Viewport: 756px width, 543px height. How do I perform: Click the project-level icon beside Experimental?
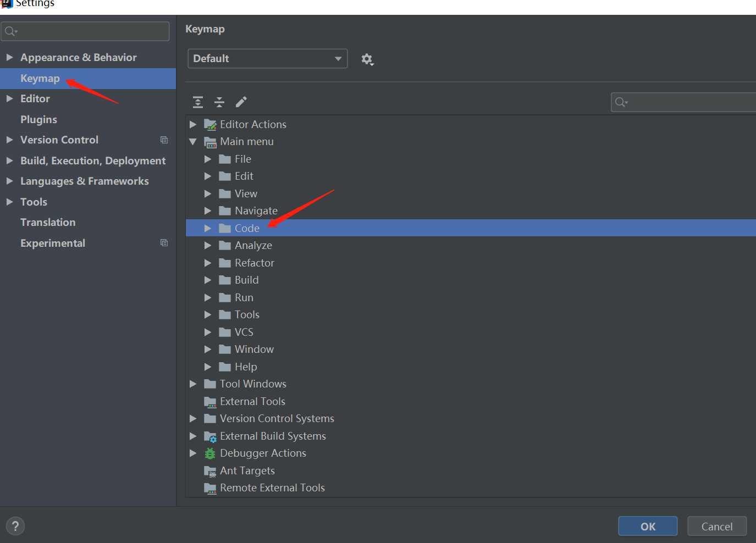[x=164, y=243]
